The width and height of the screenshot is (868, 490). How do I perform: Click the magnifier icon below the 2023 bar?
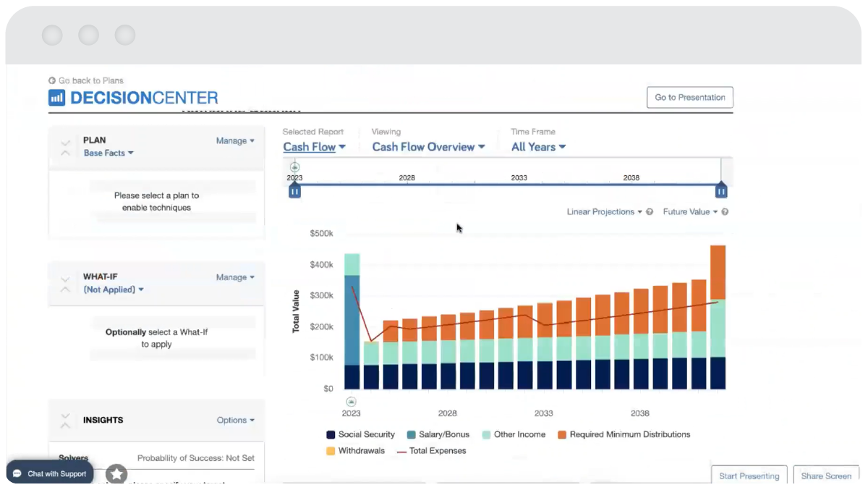352,401
